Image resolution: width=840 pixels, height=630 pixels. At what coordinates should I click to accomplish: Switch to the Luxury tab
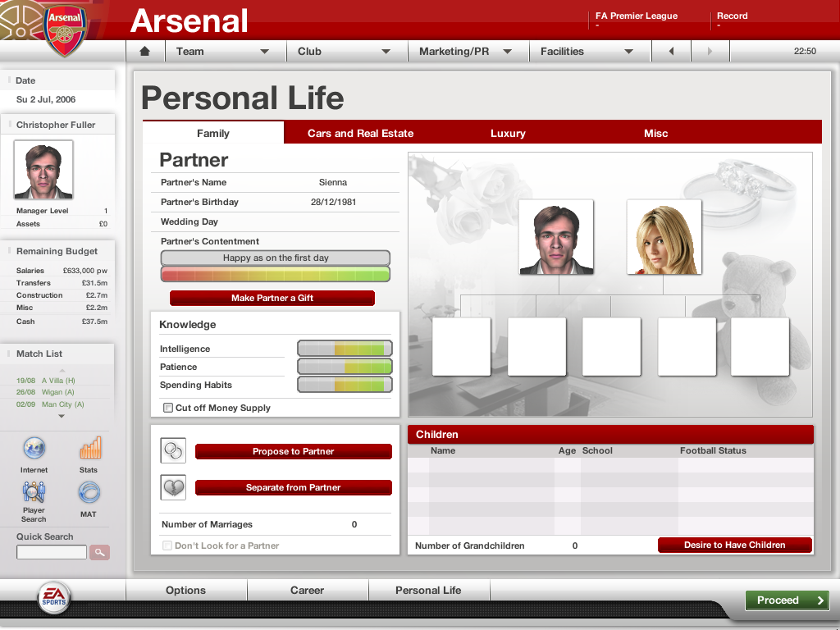point(508,133)
